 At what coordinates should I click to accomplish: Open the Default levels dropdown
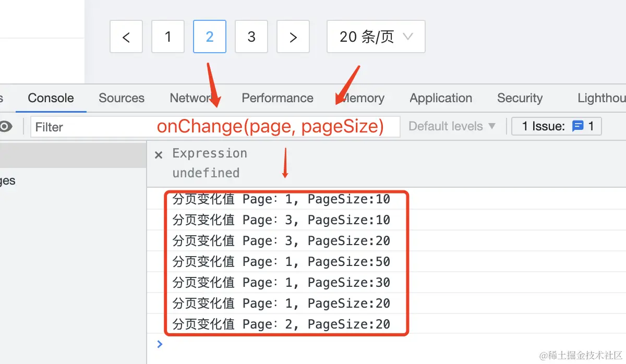tap(452, 126)
